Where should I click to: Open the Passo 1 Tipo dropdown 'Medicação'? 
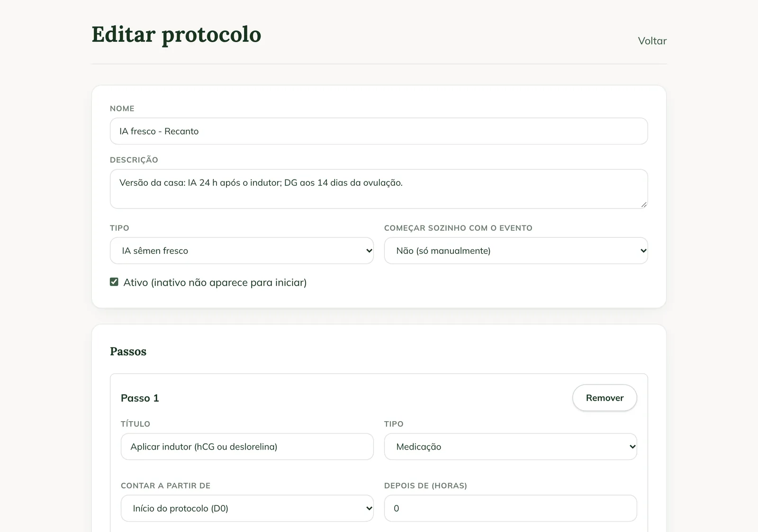point(510,447)
